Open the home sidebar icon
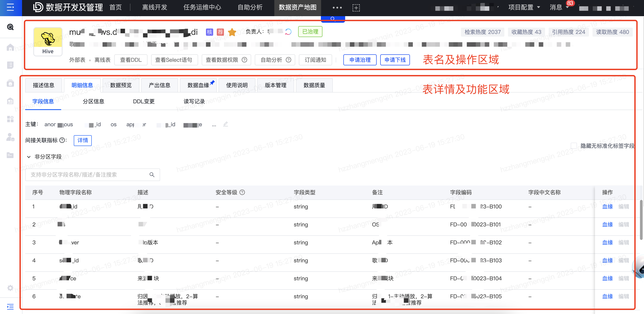The width and height of the screenshot is (644, 314). pyautogui.click(x=10, y=47)
